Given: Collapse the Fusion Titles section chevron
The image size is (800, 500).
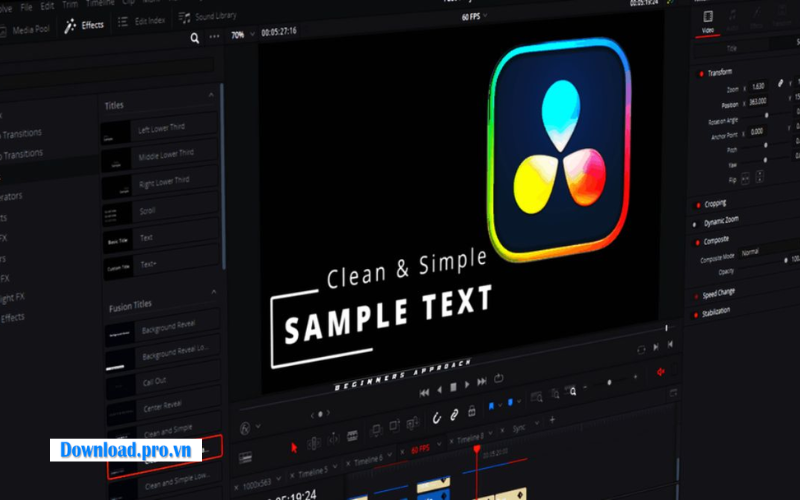Looking at the screenshot, I should tap(213, 292).
